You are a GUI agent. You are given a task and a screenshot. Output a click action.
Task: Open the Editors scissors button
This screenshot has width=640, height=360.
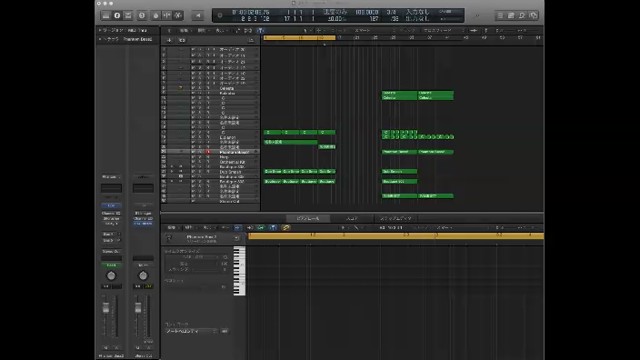pyautogui.click(x=178, y=16)
